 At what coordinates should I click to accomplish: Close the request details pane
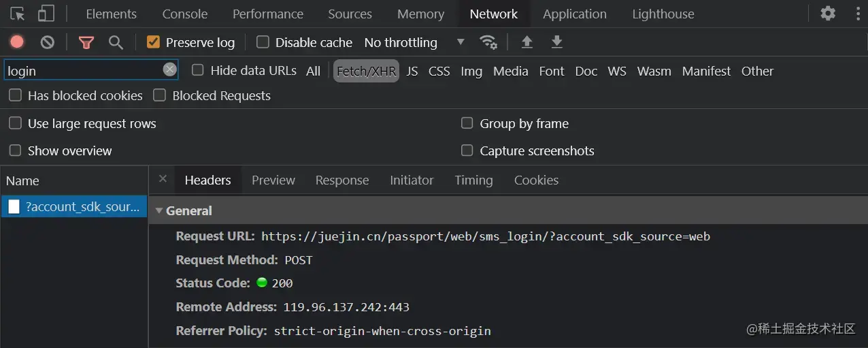coord(163,179)
